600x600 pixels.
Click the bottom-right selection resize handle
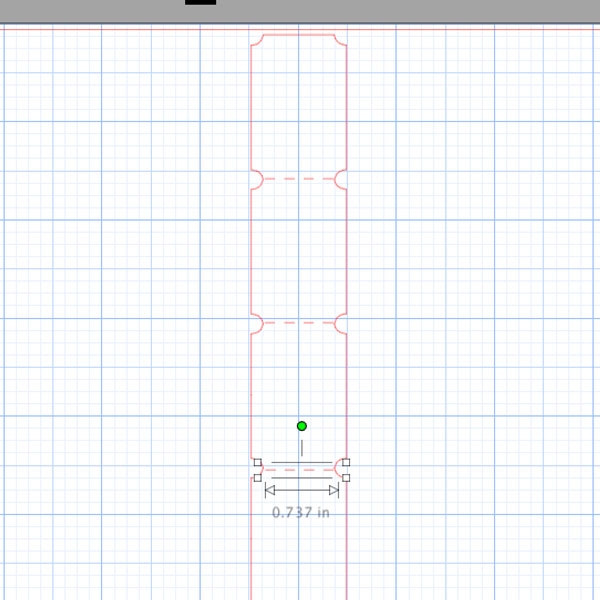click(x=346, y=478)
